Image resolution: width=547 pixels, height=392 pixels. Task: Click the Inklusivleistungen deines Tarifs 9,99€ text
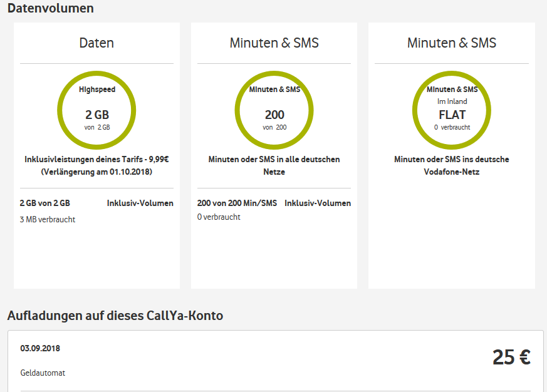click(x=96, y=160)
